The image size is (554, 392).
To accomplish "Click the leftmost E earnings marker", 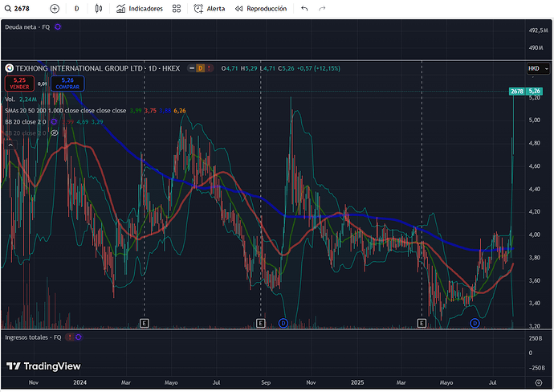I will click(144, 323).
